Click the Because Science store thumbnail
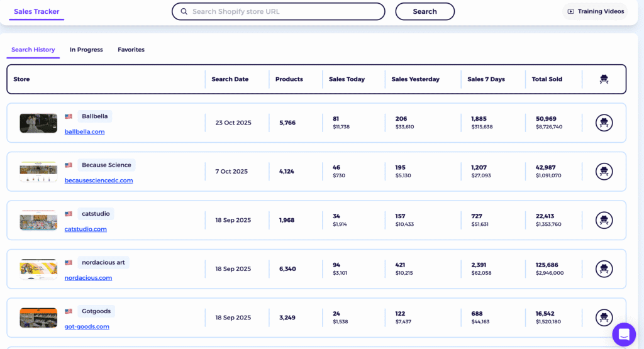Screen dimensions: 644x349 (x=38, y=172)
